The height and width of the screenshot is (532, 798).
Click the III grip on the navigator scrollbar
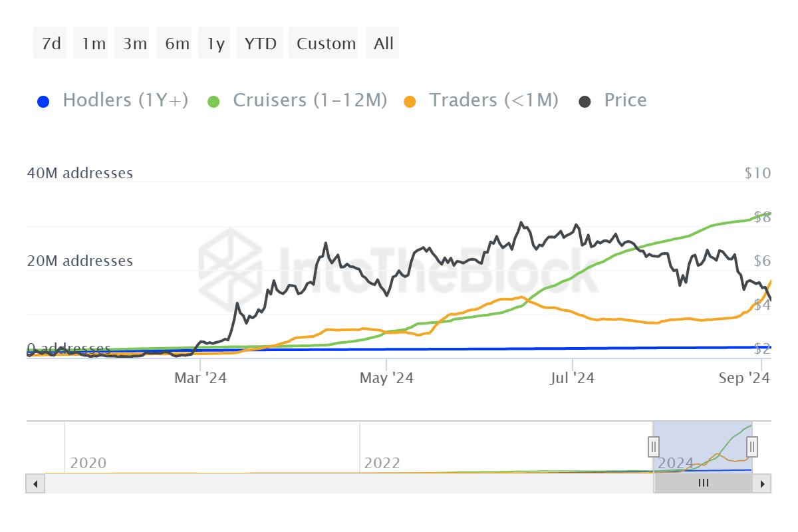pyautogui.click(x=703, y=483)
